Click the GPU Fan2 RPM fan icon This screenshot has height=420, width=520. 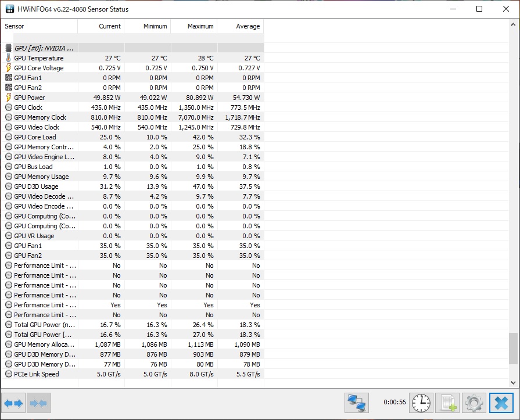pos(9,88)
